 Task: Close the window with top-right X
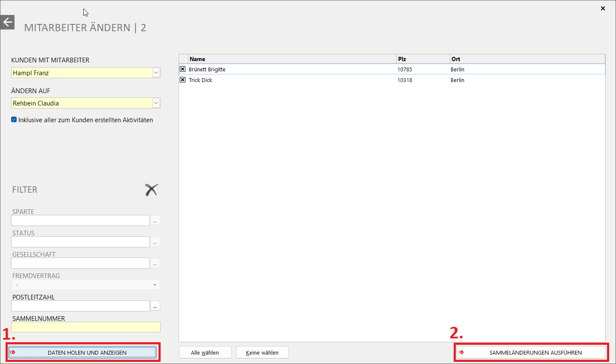pyautogui.click(x=603, y=8)
